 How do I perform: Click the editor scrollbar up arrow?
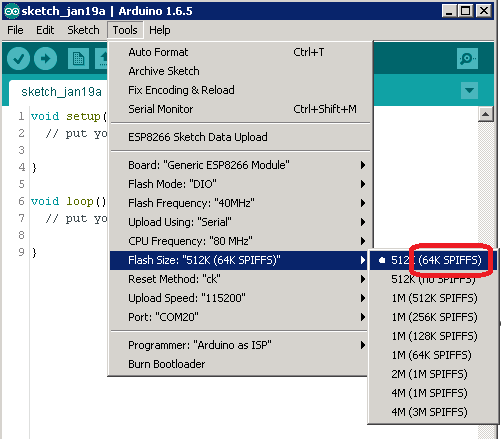coord(485,114)
